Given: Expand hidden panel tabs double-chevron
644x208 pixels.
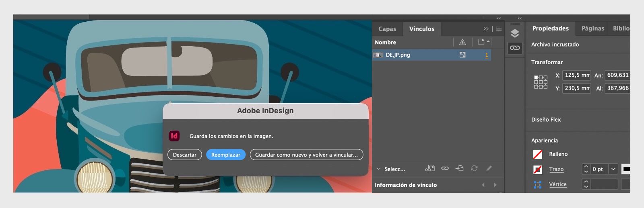Looking at the screenshot, I should point(486,29).
